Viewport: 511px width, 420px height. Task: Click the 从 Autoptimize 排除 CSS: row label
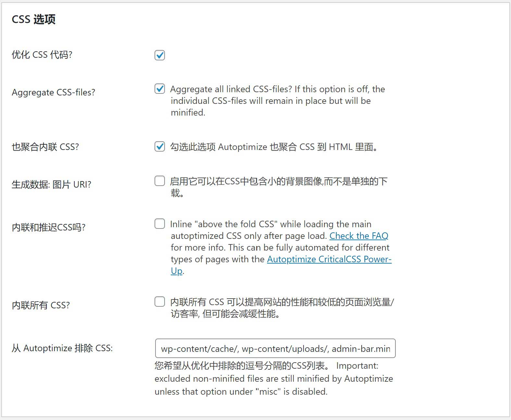pos(62,348)
